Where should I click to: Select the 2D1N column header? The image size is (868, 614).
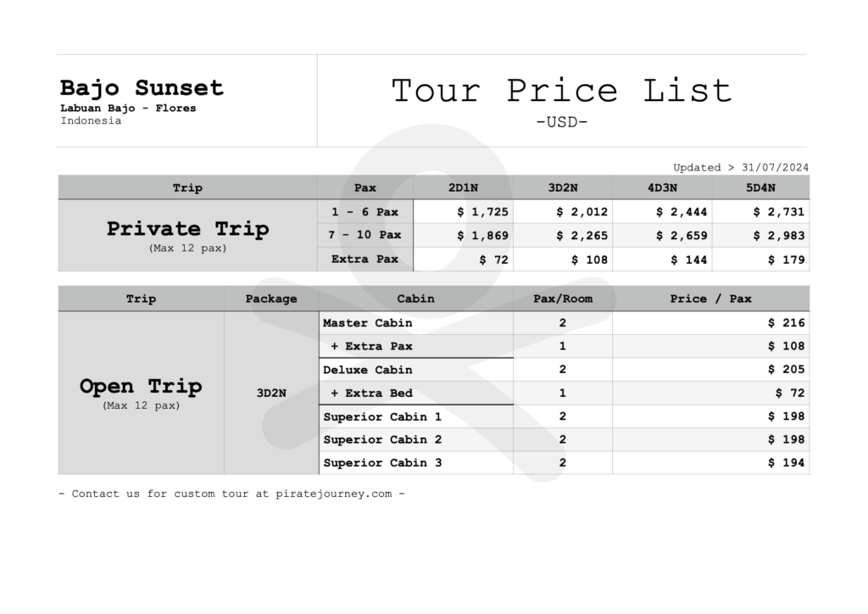[x=464, y=187]
